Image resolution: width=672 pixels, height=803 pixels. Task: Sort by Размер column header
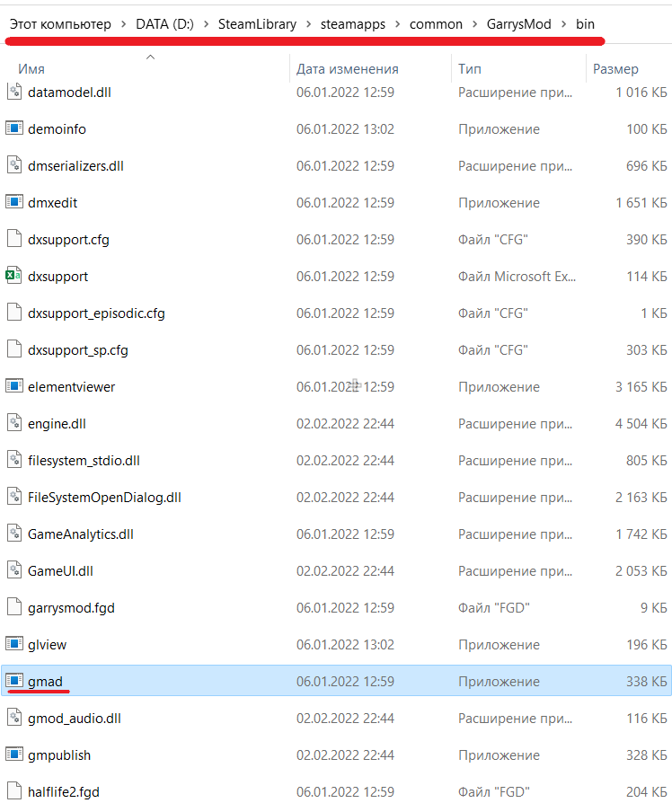(615, 69)
